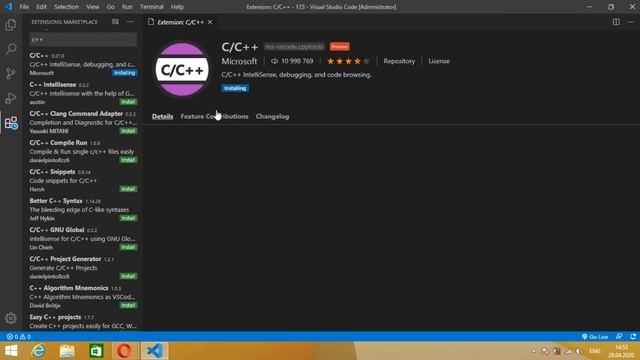Close the Extension: C/C++ tab
This screenshot has height=360, width=640.
[210, 22]
